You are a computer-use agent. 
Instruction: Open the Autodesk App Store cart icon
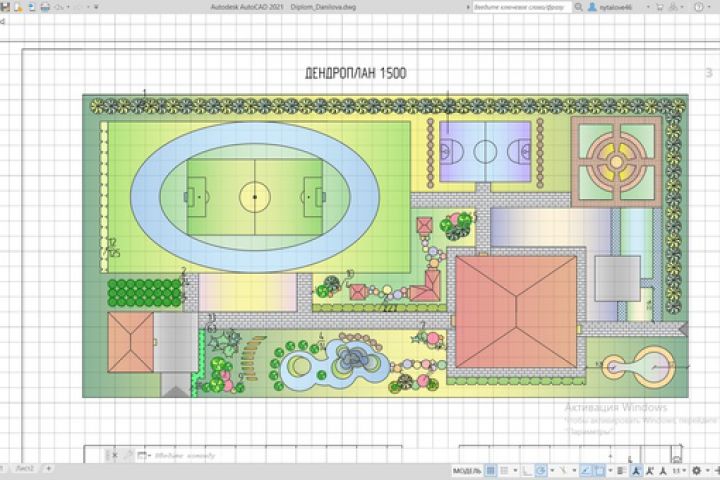tap(660, 7)
